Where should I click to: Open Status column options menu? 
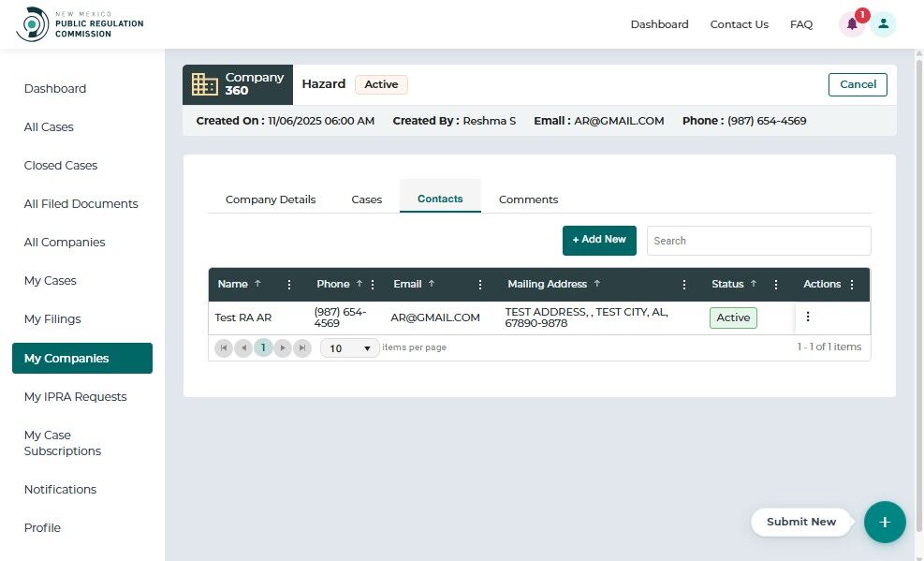pyautogui.click(x=775, y=285)
